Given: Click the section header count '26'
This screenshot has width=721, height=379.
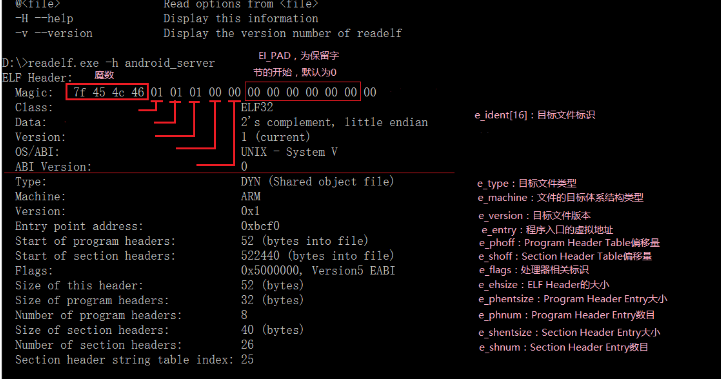Looking at the screenshot, I should (247, 345).
